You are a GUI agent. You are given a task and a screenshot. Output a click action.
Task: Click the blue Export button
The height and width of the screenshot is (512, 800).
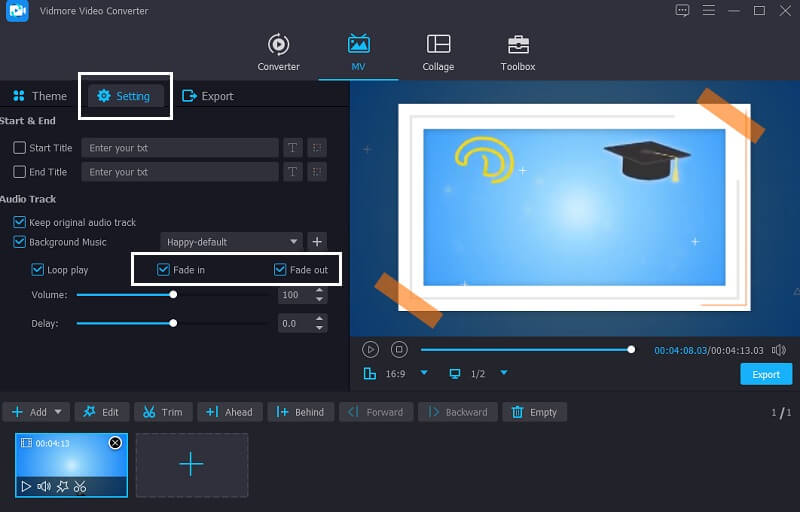click(x=766, y=374)
